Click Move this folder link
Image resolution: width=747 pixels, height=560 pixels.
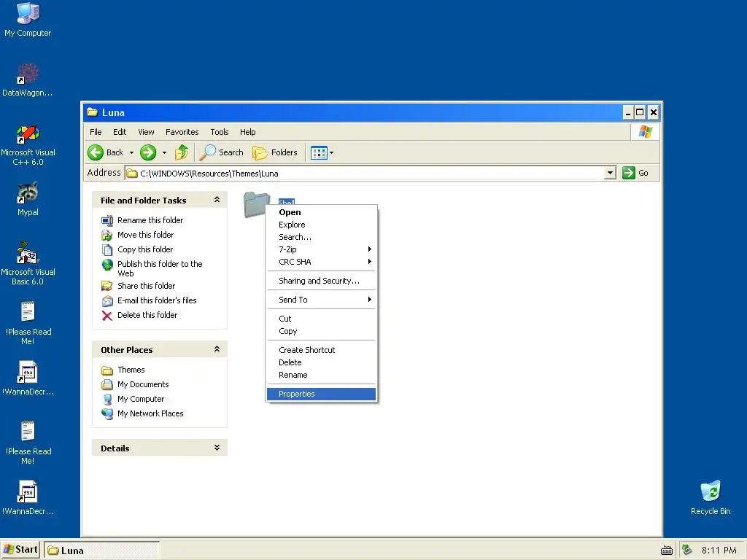point(145,235)
